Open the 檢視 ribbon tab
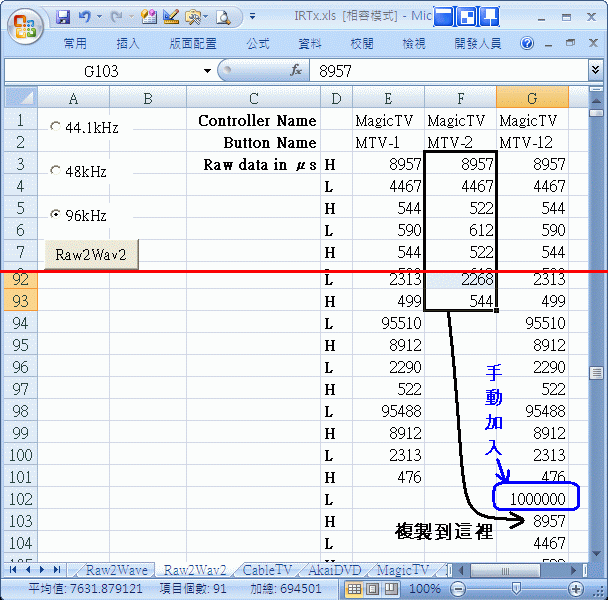 pos(414,43)
